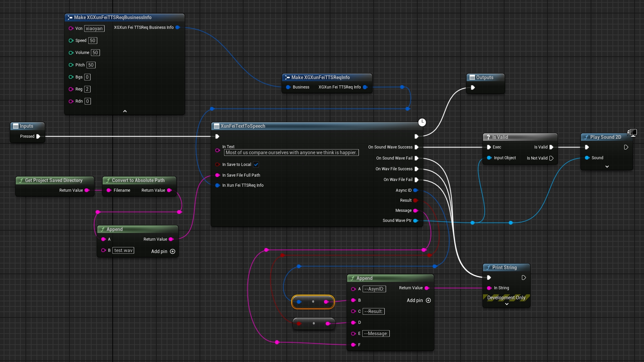Viewport: 644px width, 362px height.
Task: Toggle the In Save to Local checkbox
Action: click(x=256, y=165)
